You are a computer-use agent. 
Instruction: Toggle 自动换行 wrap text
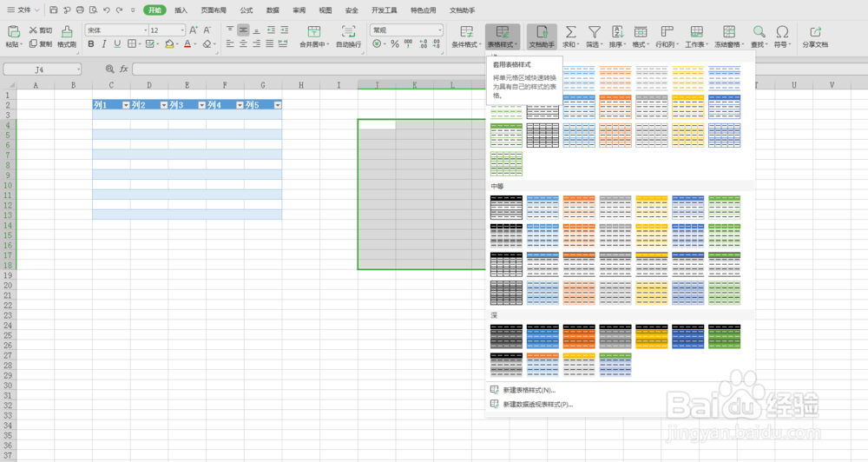tap(348, 36)
